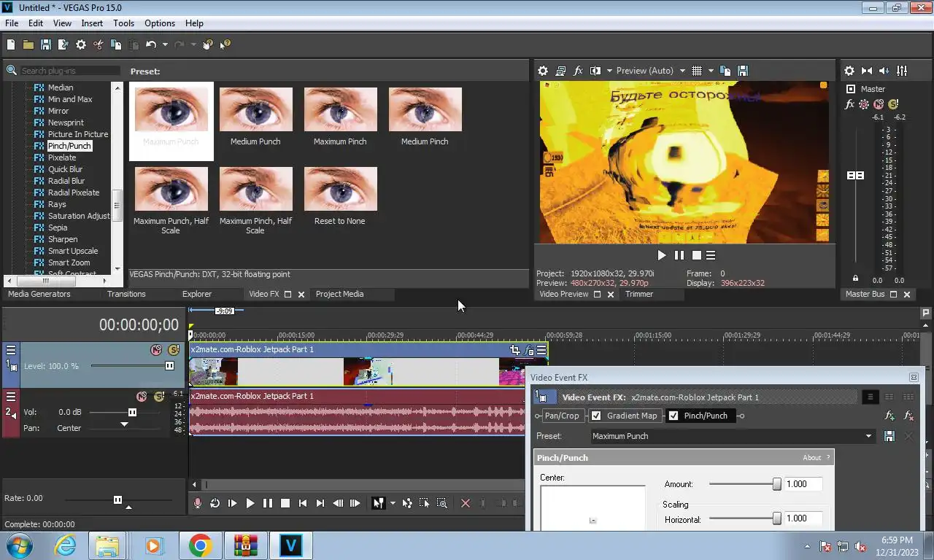The image size is (934, 560).
Task: Click the Zoom edit tool magnifier icon
Action: click(x=442, y=503)
